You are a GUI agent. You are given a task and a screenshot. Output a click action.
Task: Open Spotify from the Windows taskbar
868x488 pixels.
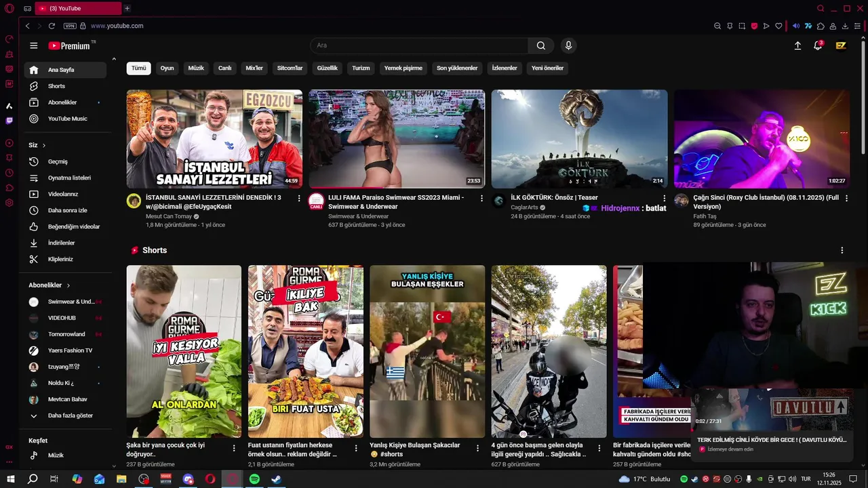pos(254,479)
